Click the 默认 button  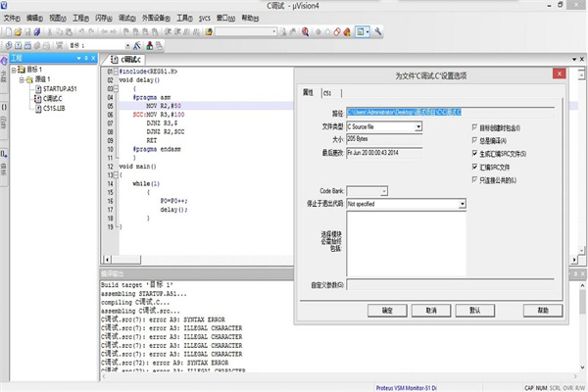point(474,311)
